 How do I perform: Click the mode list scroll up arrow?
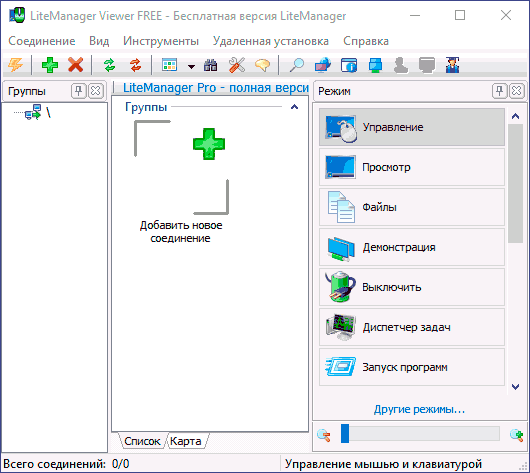(515, 116)
